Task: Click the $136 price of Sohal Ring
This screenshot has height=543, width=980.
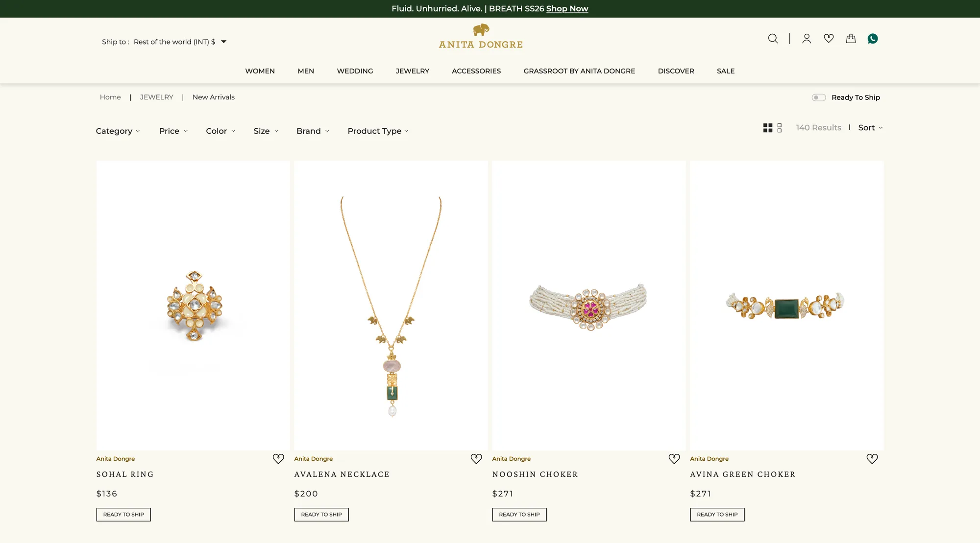Action: (107, 494)
